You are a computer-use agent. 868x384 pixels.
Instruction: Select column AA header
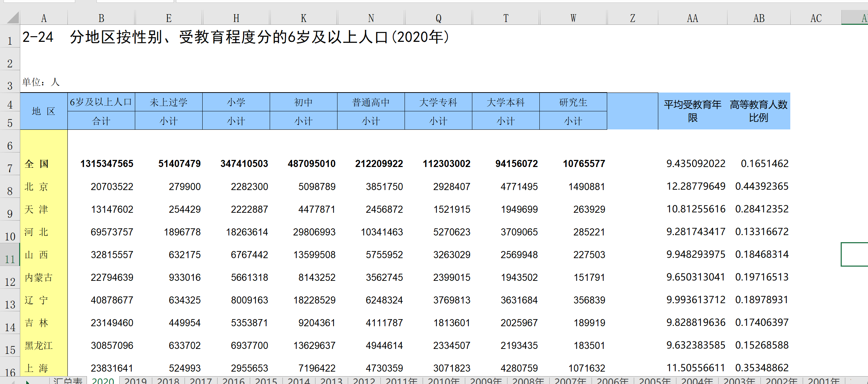click(x=692, y=18)
